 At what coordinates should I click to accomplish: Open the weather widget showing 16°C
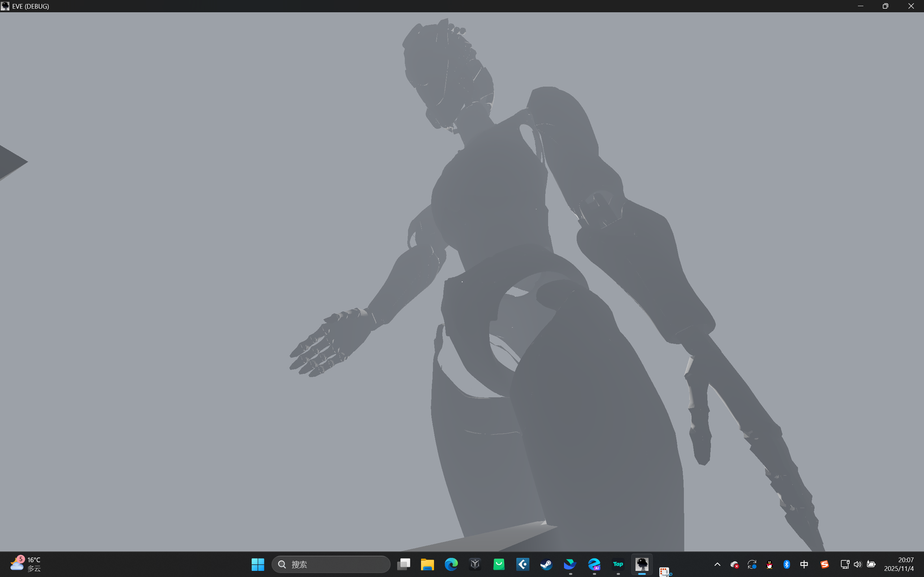coord(26,564)
